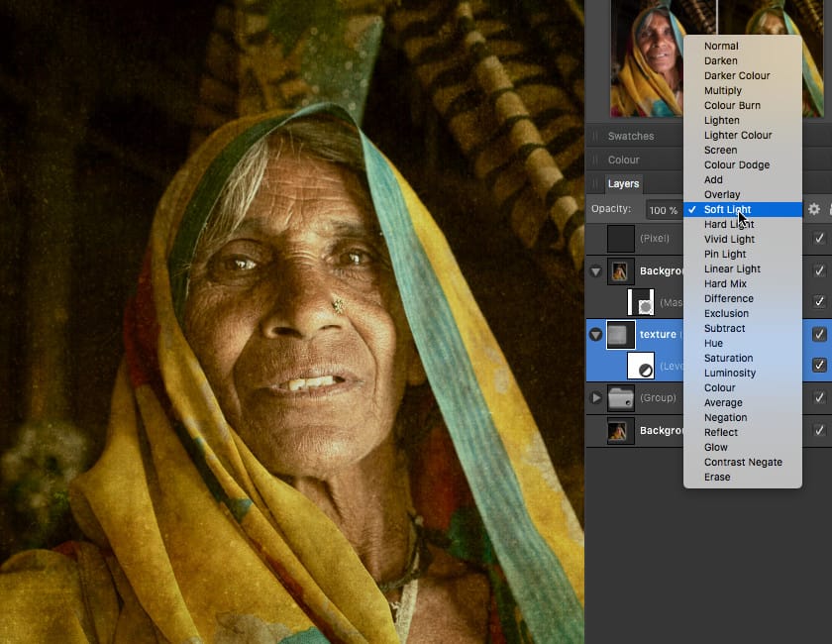Switch to the Layers tab

[x=623, y=183]
